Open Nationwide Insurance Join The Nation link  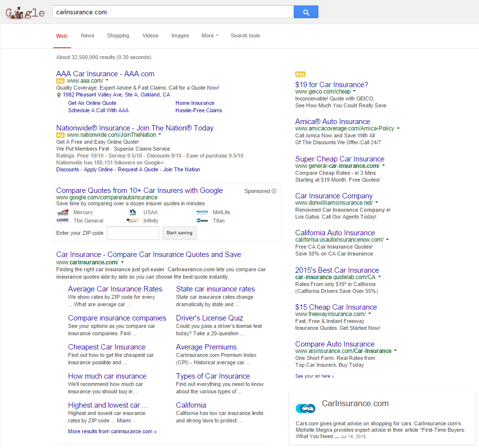[135, 128]
